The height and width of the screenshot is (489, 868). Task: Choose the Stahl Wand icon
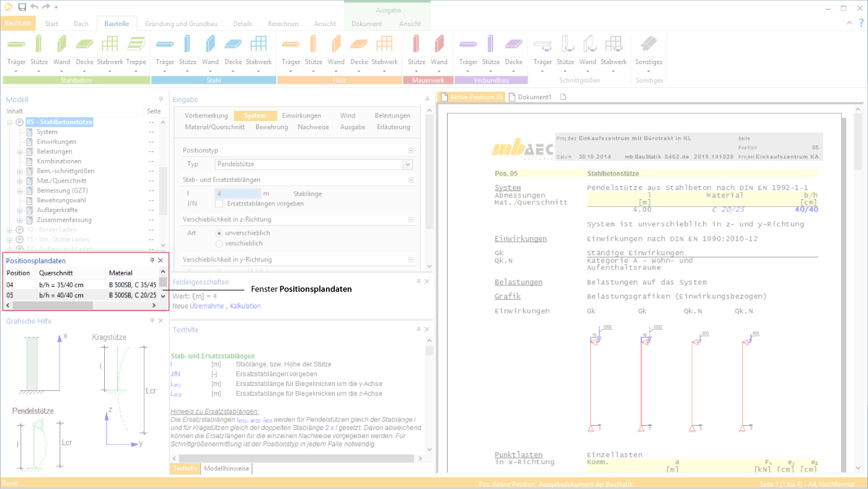point(210,43)
